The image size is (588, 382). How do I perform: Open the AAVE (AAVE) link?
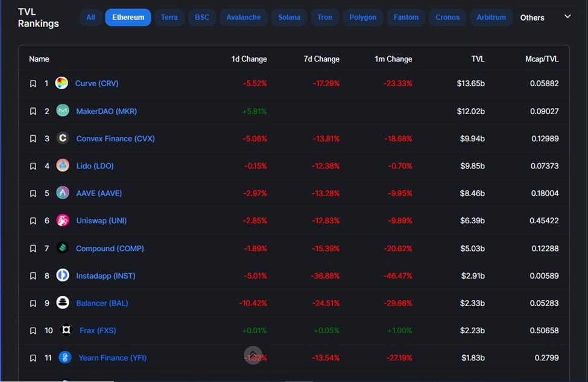pos(99,193)
